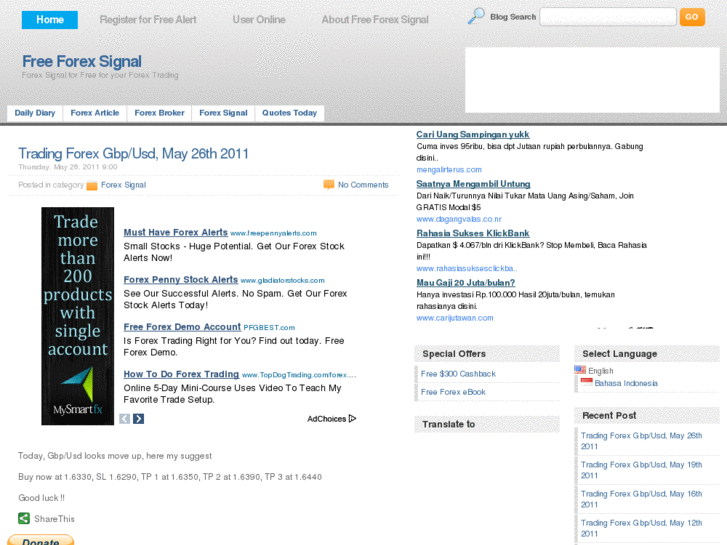
Task: Open the Must Have Forex Alerts ad link
Action: pyautogui.click(x=176, y=232)
